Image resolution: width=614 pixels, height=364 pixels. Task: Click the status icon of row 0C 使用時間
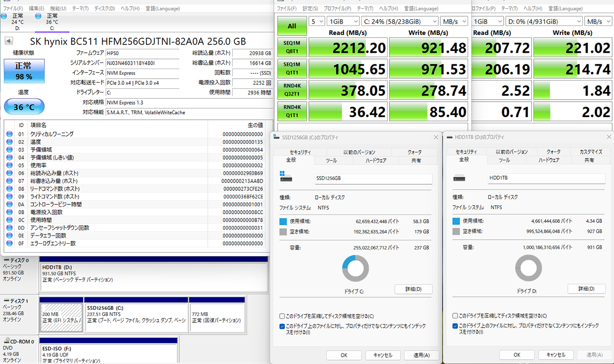pyautogui.click(x=9, y=220)
